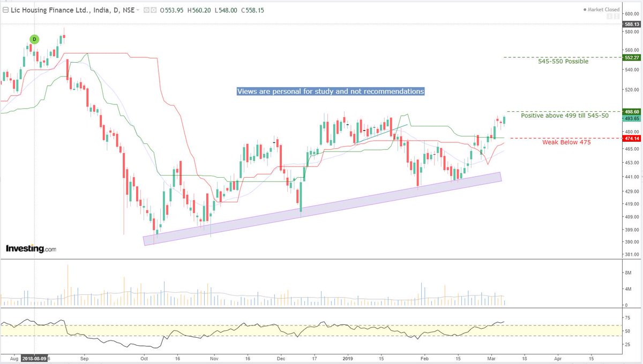This screenshot has width=643, height=364.
Task: Select the 'Weak Below 475' annotation
Action: pos(566,142)
